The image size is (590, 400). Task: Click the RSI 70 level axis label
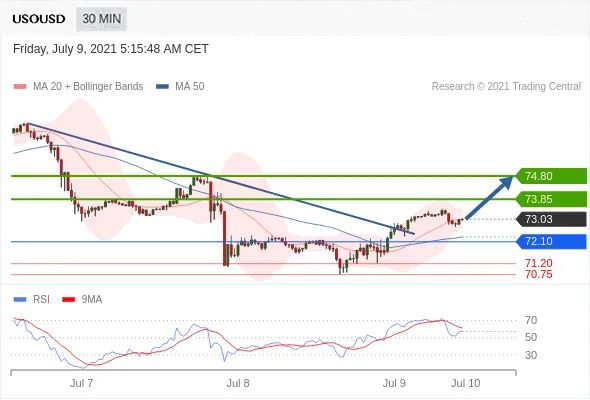(531, 321)
